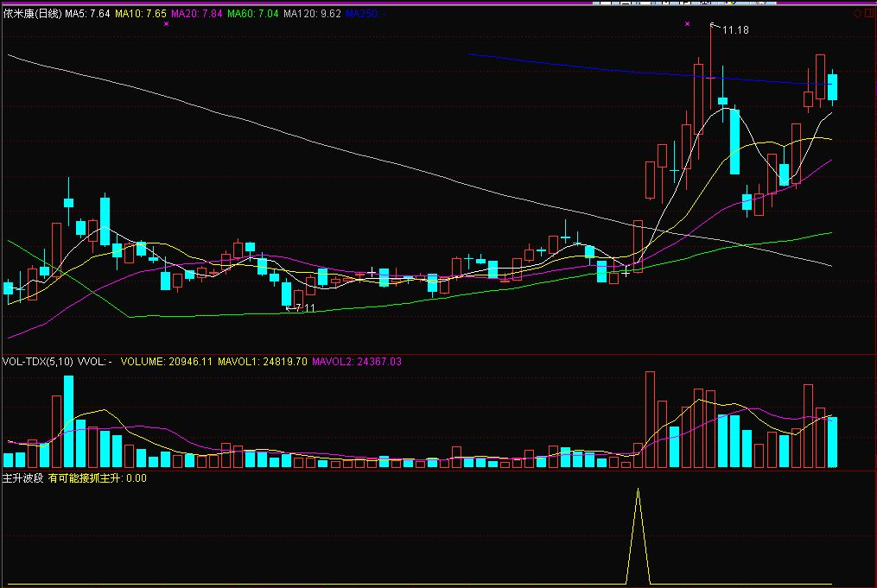Image resolution: width=877 pixels, height=588 pixels.
Task: Click the tallest cyan volume bar
Action: [x=69, y=421]
